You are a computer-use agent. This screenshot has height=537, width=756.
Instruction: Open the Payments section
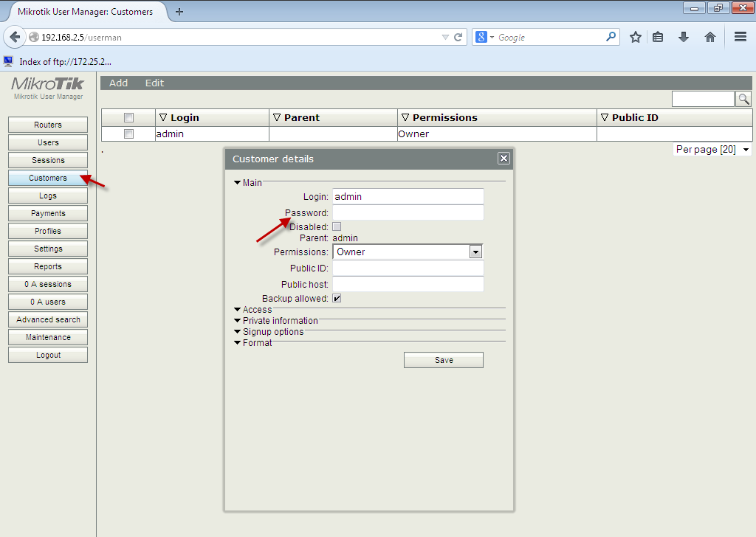(48, 213)
